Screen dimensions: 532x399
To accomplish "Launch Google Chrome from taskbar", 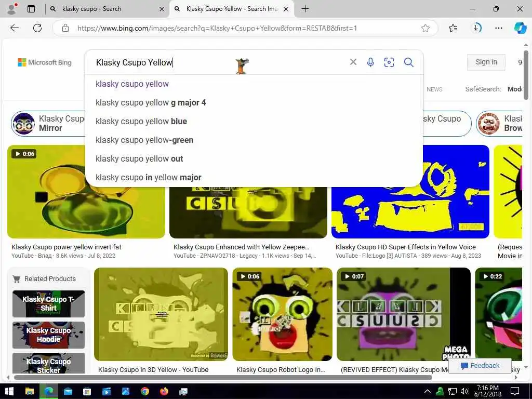I will (x=145, y=392).
